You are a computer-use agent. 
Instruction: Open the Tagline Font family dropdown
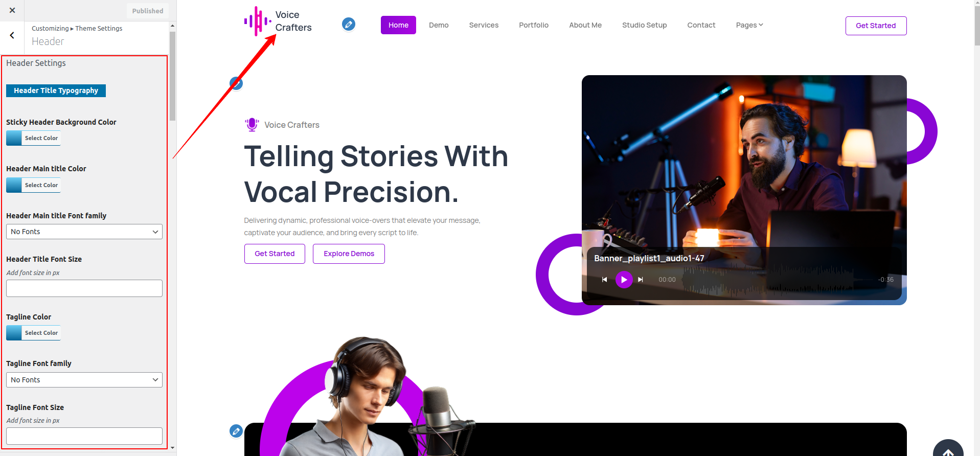84,380
